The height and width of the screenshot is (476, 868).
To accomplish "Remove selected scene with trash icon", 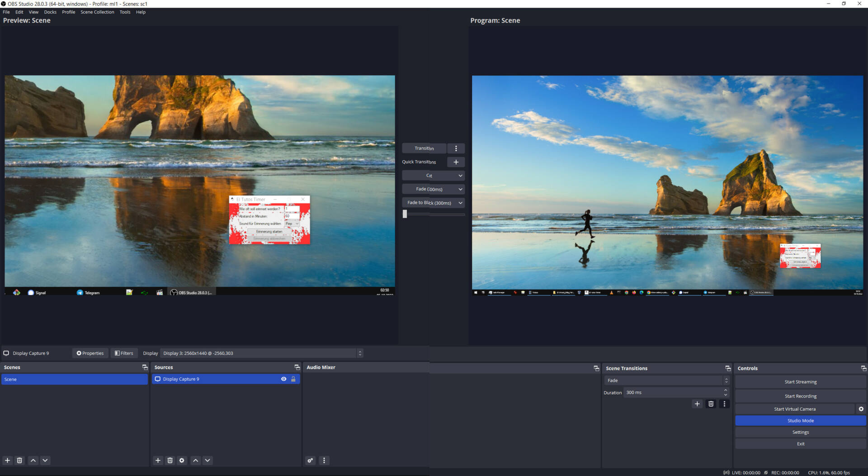I will 19,460.
